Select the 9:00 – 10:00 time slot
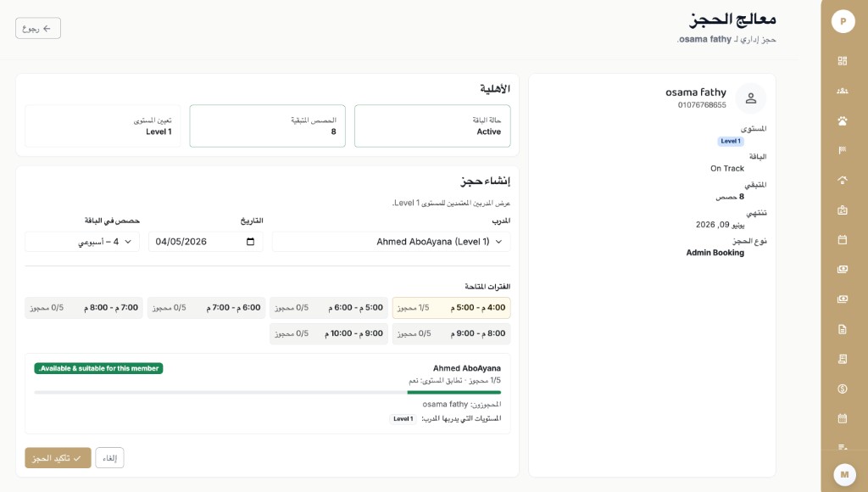Viewport: 868px width, 492px height. 329,333
